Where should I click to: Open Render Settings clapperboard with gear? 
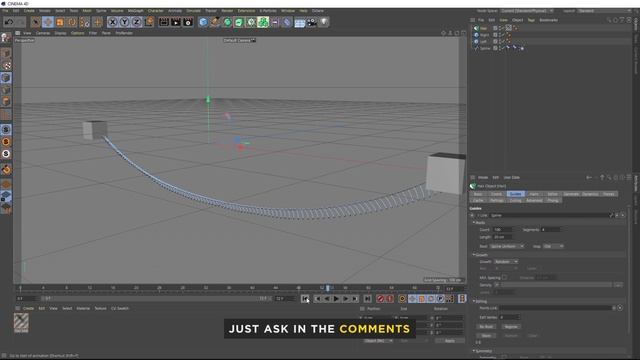click(x=188, y=22)
